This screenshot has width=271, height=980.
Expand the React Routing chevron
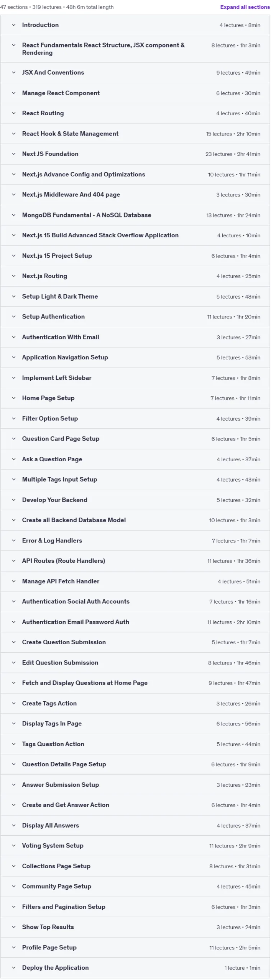(x=14, y=113)
